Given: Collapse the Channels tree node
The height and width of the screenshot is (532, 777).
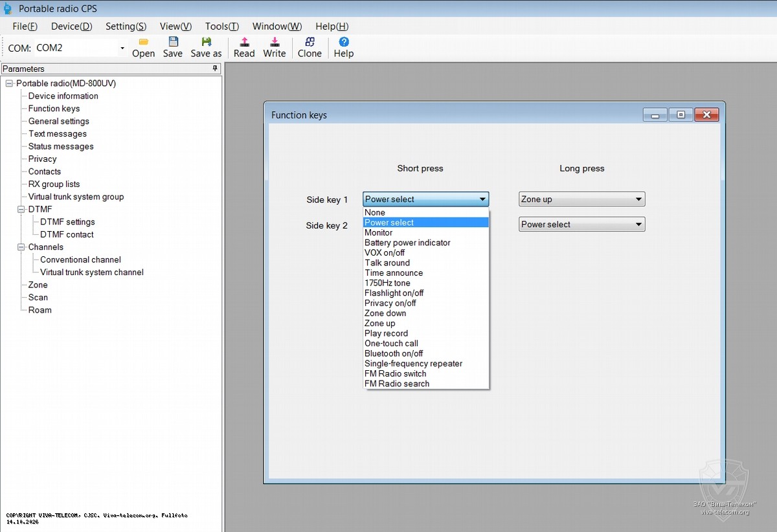Looking at the screenshot, I should [21, 247].
